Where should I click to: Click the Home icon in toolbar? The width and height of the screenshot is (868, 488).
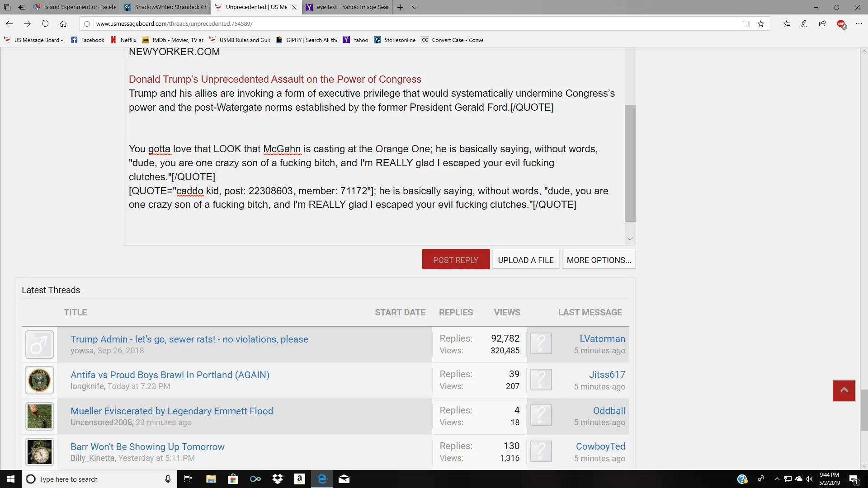click(x=63, y=23)
